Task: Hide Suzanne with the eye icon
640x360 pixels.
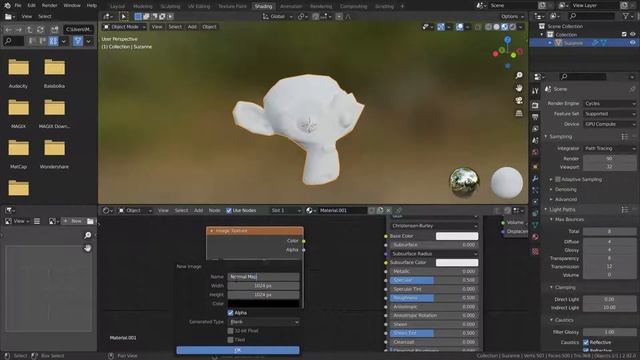Action: (x=633, y=43)
